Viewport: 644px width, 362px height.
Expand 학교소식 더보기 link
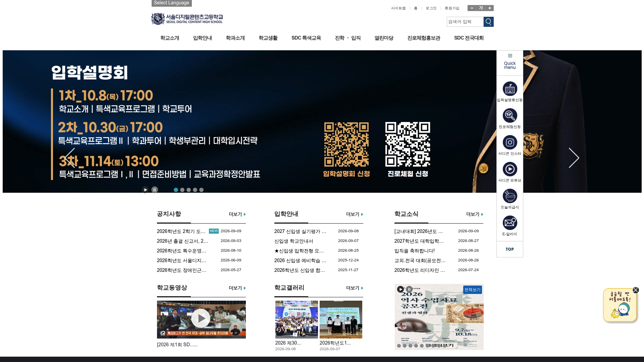click(x=475, y=214)
